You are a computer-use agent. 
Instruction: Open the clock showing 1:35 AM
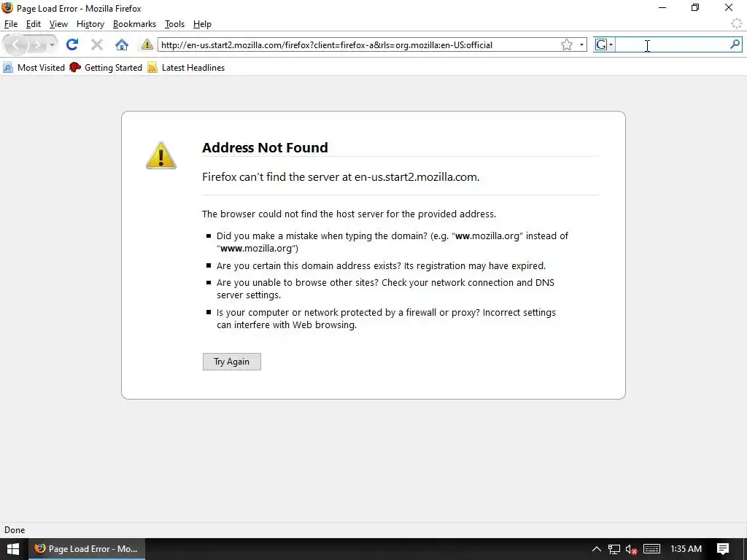tap(686, 549)
